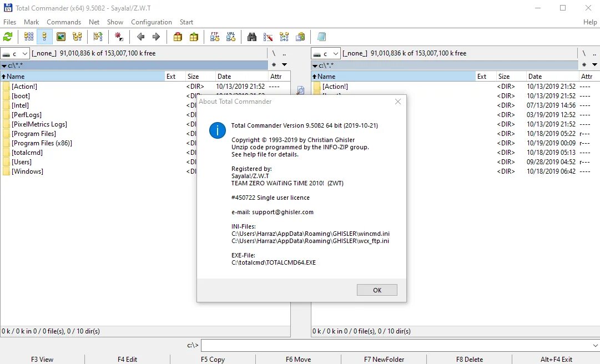Screen dimensions: 600x364
Task: Enable thumbnail view from the toolbar
Action: [61, 37]
